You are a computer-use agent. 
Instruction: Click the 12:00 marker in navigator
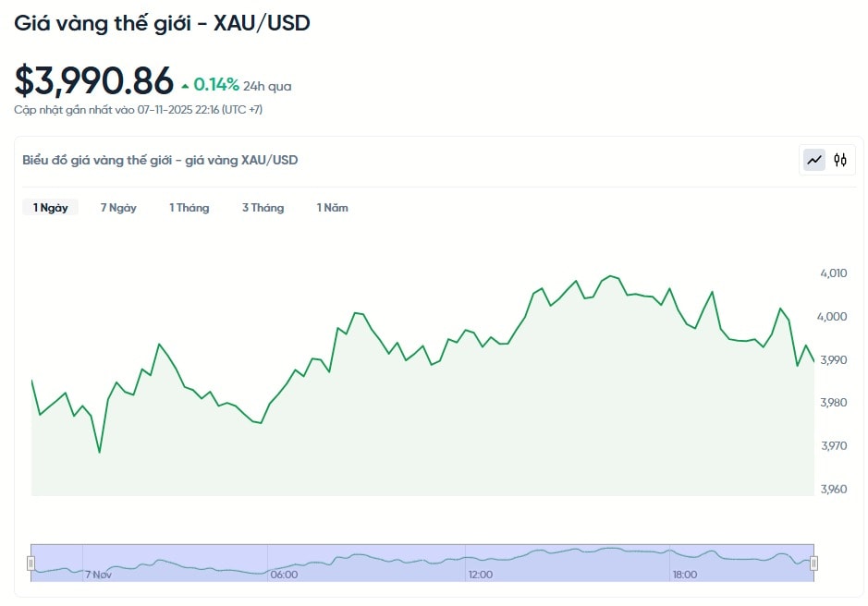(x=480, y=575)
